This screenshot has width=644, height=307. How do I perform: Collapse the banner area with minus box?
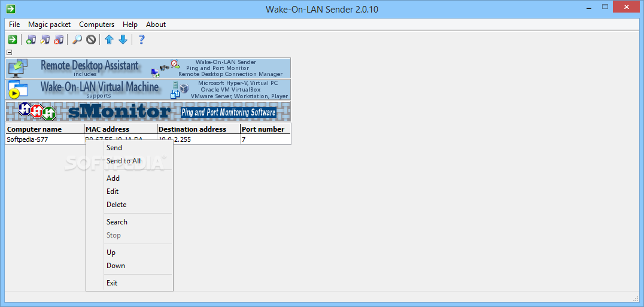[x=10, y=52]
